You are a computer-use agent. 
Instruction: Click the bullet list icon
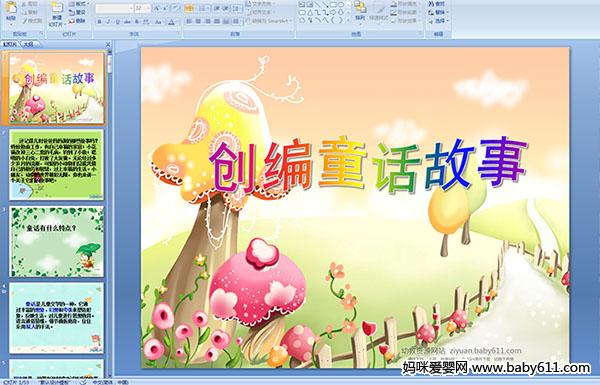pyautogui.click(x=189, y=8)
